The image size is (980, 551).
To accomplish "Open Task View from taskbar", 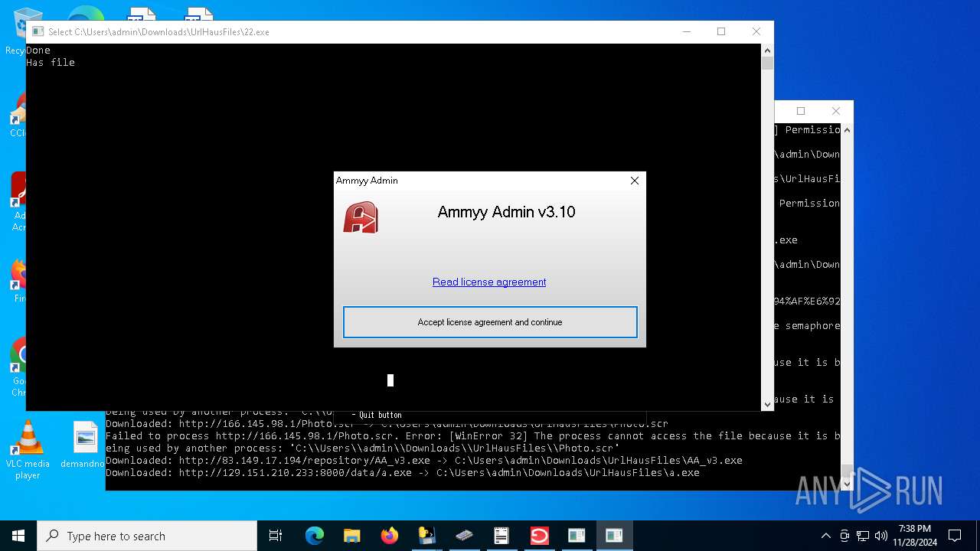I will click(276, 536).
